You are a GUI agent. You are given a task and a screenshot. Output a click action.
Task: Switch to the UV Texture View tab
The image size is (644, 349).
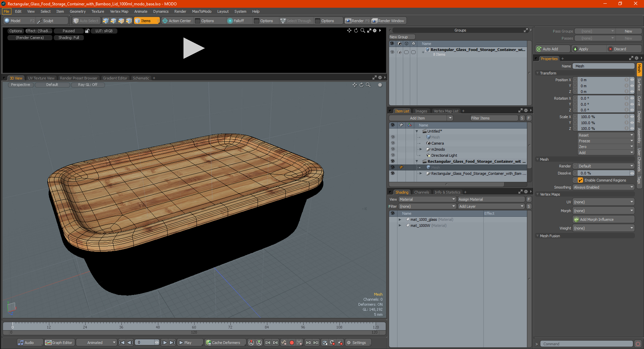click(x=41, y=78)
